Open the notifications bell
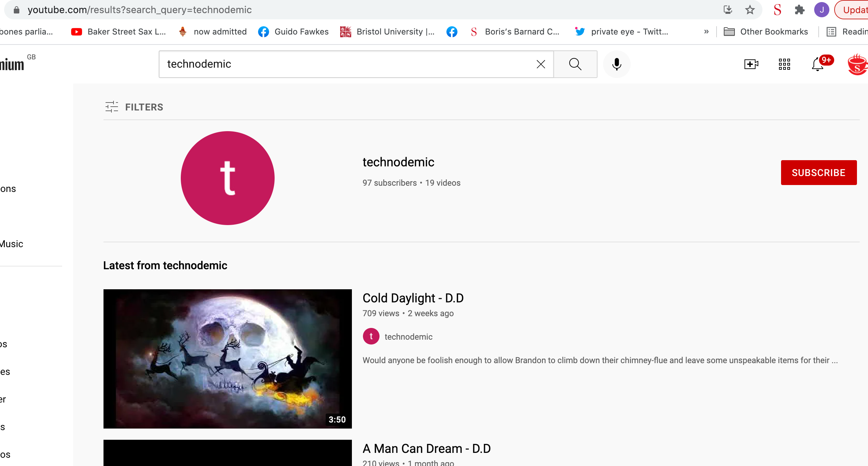The image size is (868, 466). [x=818, y=64]
